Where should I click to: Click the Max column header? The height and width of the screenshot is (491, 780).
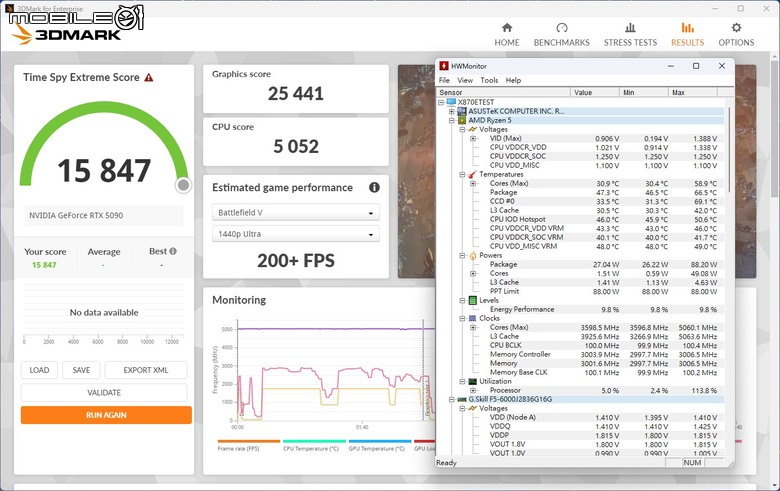click(x=692, y=93)
